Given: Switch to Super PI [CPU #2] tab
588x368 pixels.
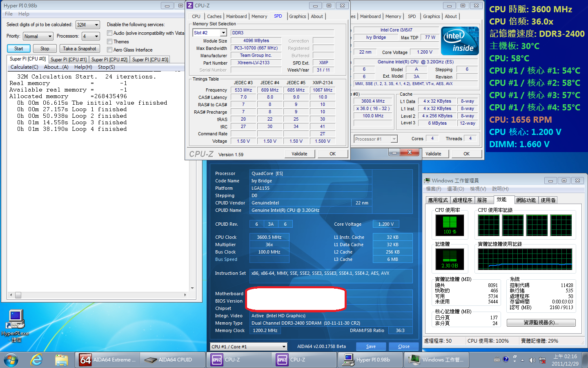Looking at the screenshot, I should tap(109, 60).
